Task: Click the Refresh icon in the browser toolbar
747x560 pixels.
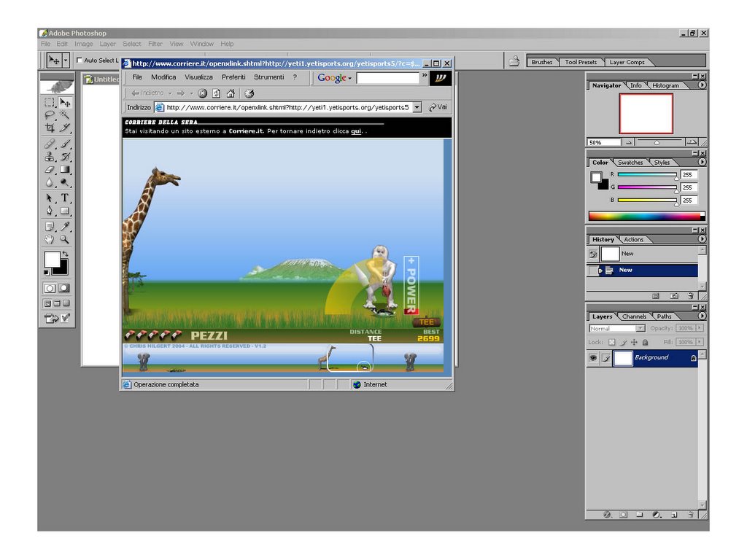Action: [216, 93]
